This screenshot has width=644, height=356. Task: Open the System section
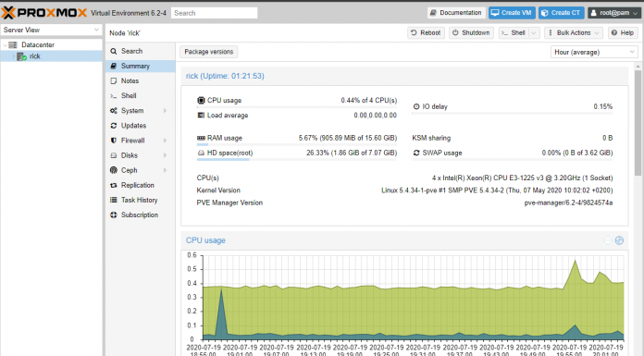coord(140,111)
